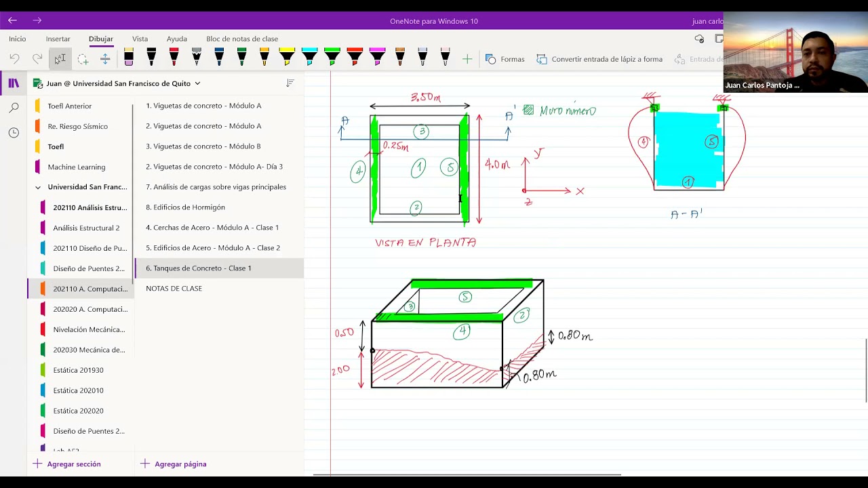Click the Redo arrow in the Draw ribbon
Viewport: 868px width, 488px height.
click(x=37, y=59)
